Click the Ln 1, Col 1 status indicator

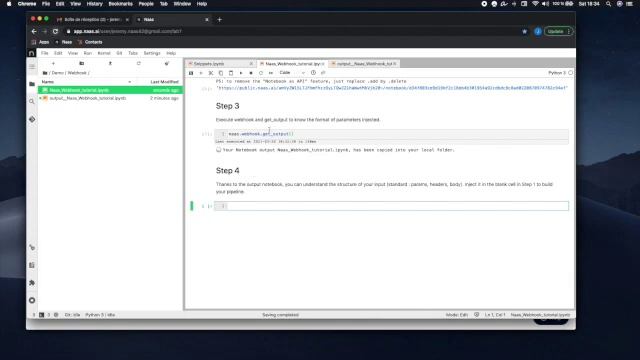(495, 315)
